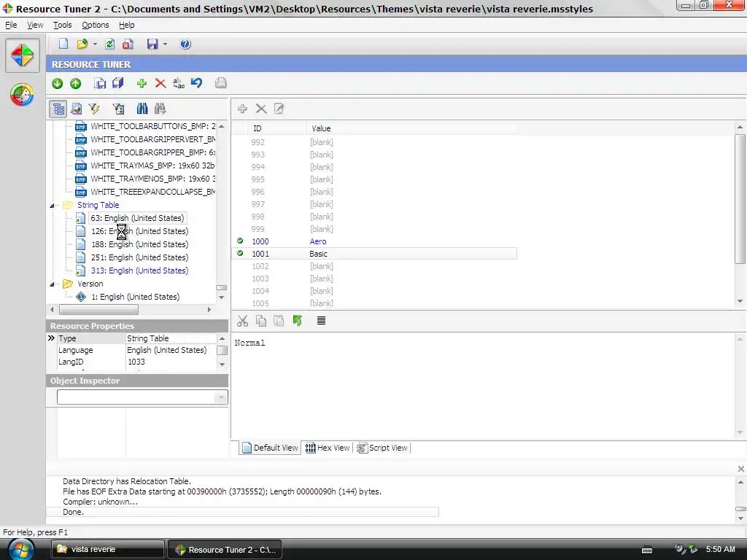Image resolution: width=747 pixels, height=560 pixels.
Task: Open the Tools menu
Action: 63,25
